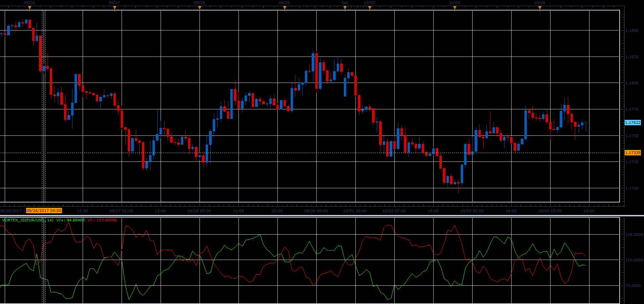
Task: Click the orange crosshair price tag 1.17335
Action: [632, 153]
